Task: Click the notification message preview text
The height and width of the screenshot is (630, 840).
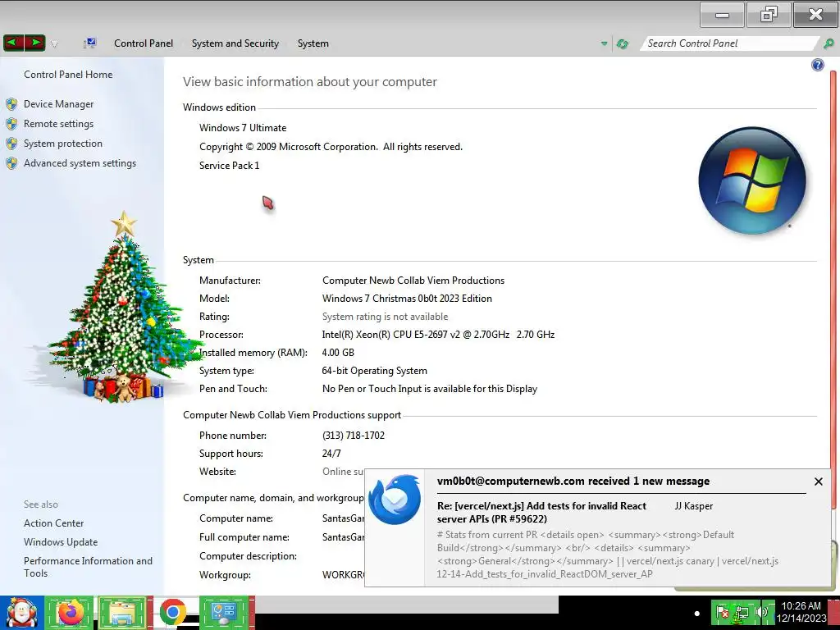Action: 608,555
